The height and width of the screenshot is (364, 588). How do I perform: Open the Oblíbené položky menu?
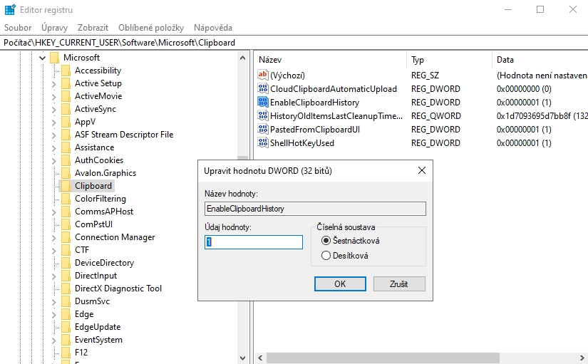coord(151,28)
